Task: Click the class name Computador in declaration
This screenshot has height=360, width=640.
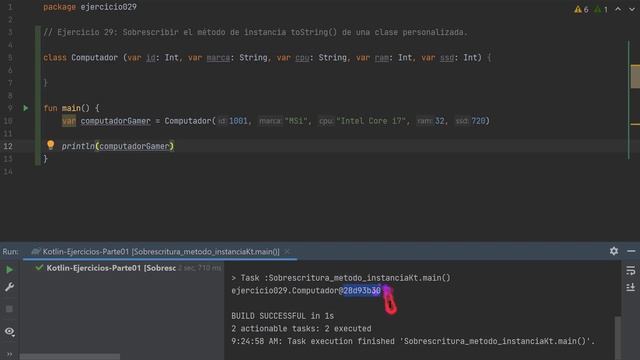Action: pos(94,58)
